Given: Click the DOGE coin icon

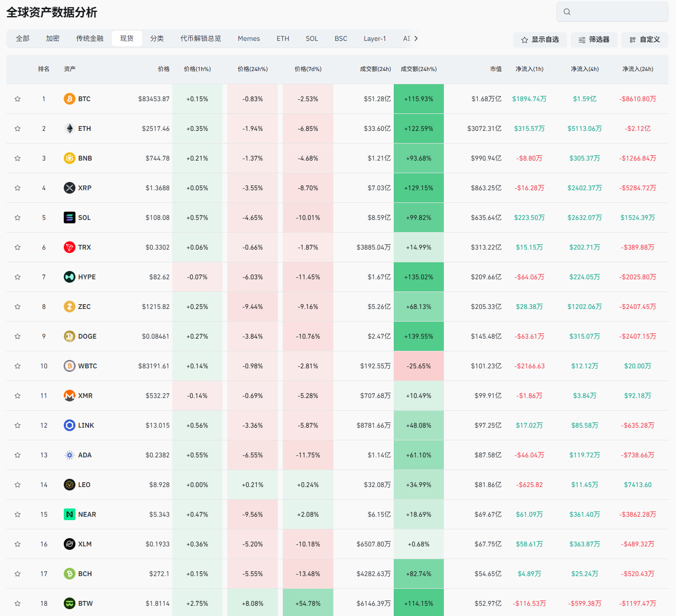Looking at the screenshot, I should click(70, 336).
